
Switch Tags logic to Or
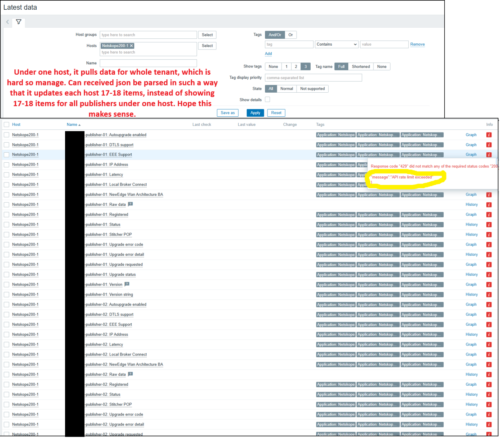290,34
